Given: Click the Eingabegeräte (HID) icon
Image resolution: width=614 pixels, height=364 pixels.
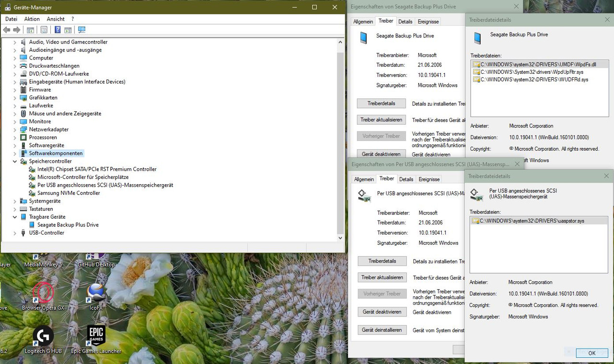Looking at the screenshot, I should click(x=23, y=82).
